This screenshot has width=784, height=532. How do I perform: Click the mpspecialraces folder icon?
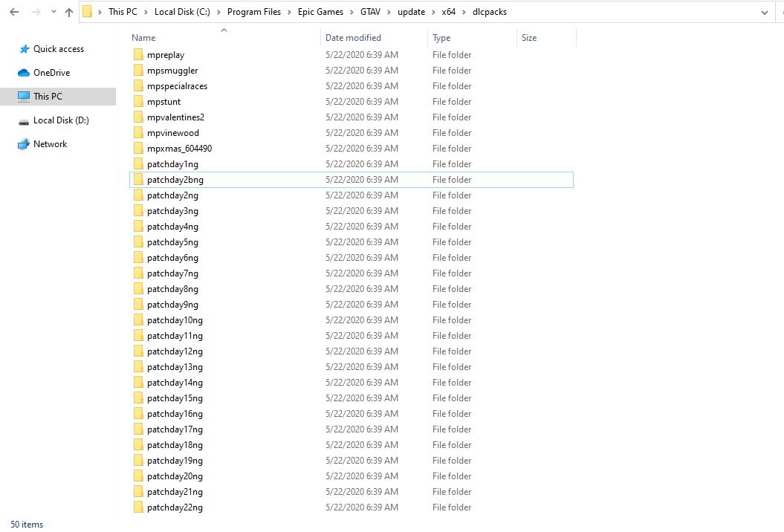pos(138,85)
